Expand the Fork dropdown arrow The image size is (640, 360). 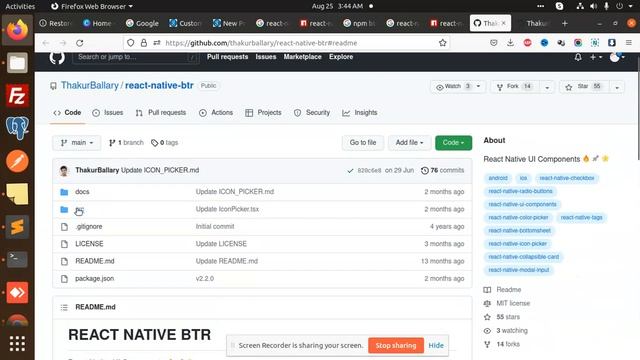(547, 87)
